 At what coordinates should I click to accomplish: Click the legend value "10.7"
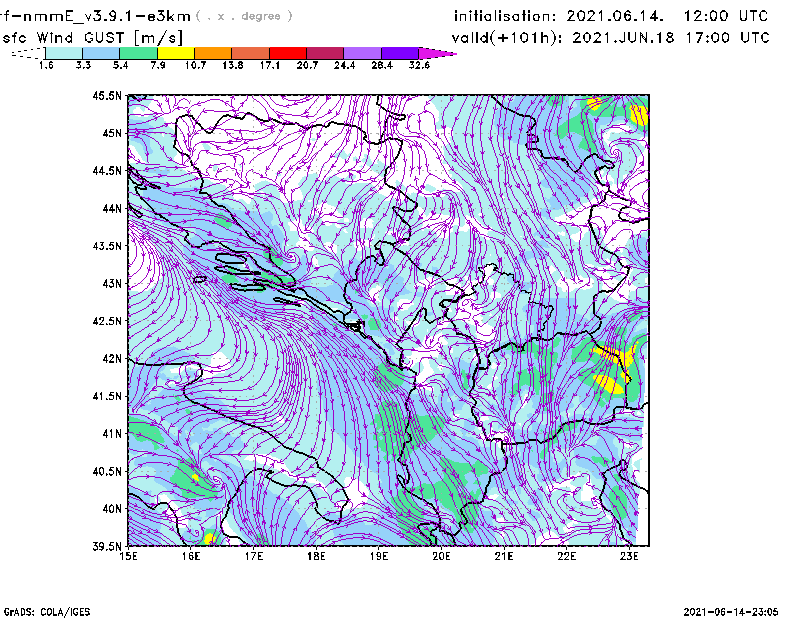tap(195, 65)
